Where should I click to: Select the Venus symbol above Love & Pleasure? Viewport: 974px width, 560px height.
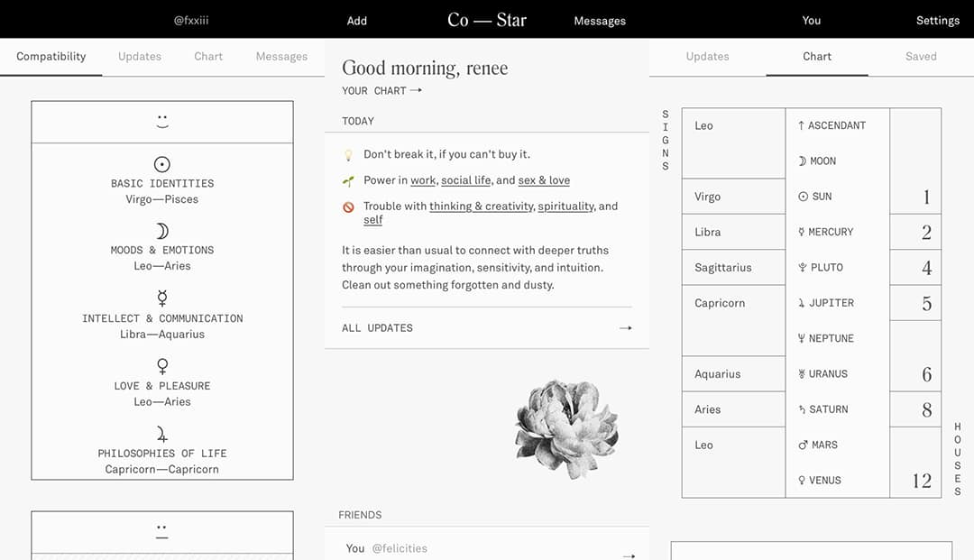click(162, 366)
